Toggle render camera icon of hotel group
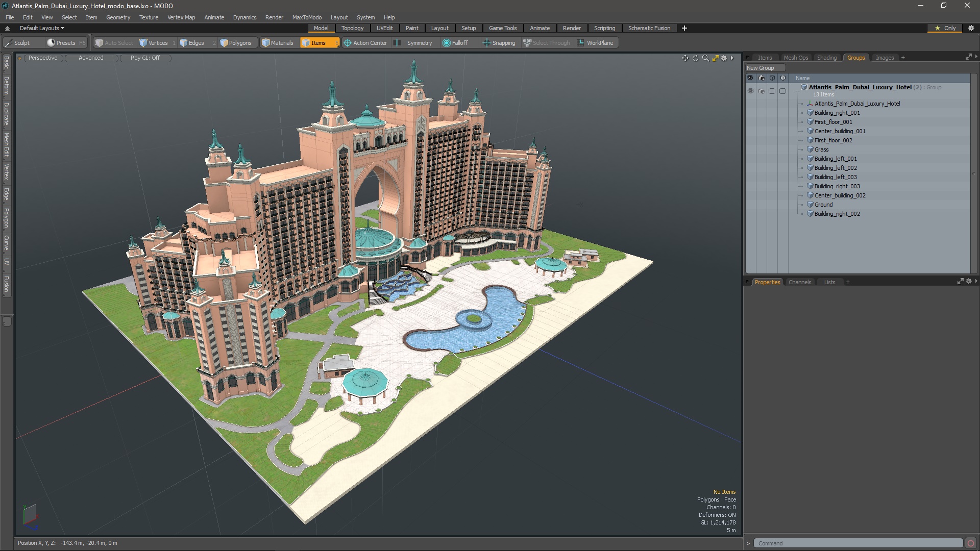The height and width of the screenshot is (551, 980). click(x=762, y=91)
